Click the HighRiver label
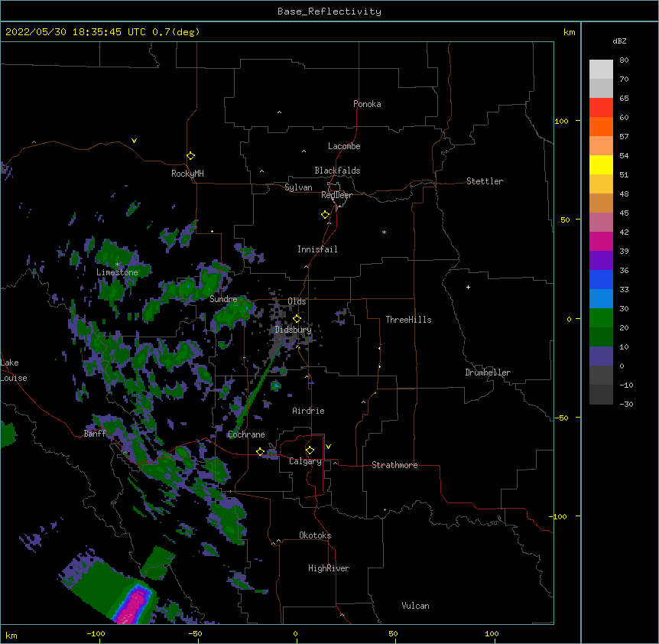The width and height of the screenshot is (659, 644). point(329,568)
